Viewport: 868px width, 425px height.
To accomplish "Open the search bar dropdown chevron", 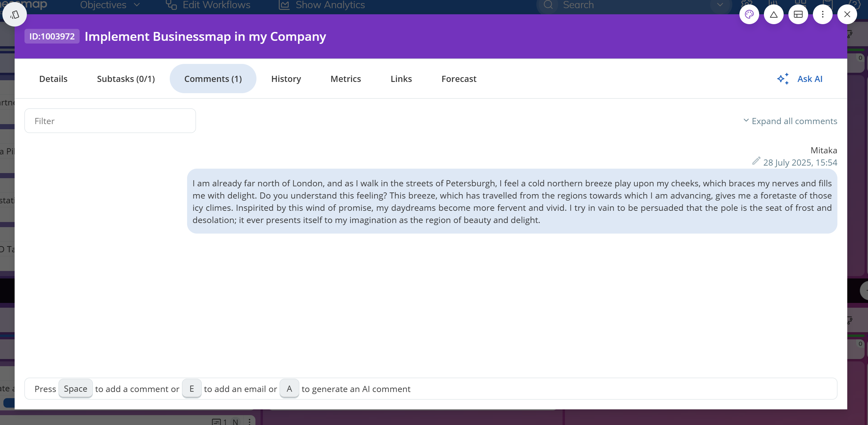I will (720, 5).
